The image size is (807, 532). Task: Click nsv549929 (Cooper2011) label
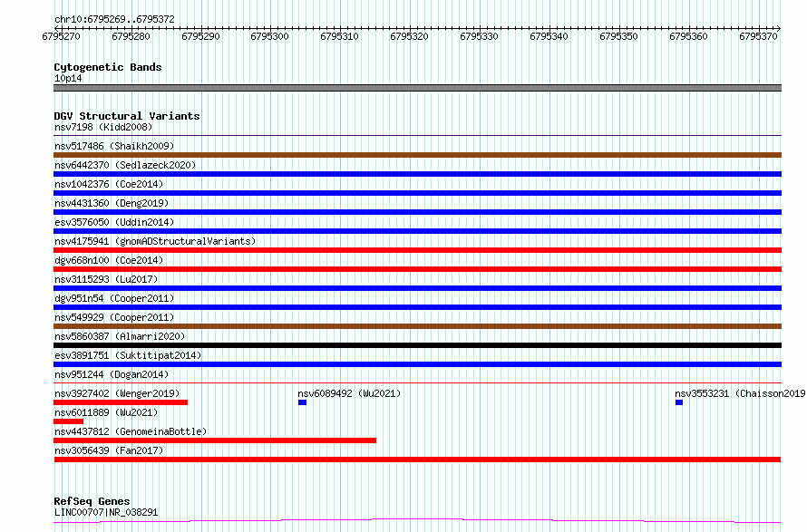point(114,317)
